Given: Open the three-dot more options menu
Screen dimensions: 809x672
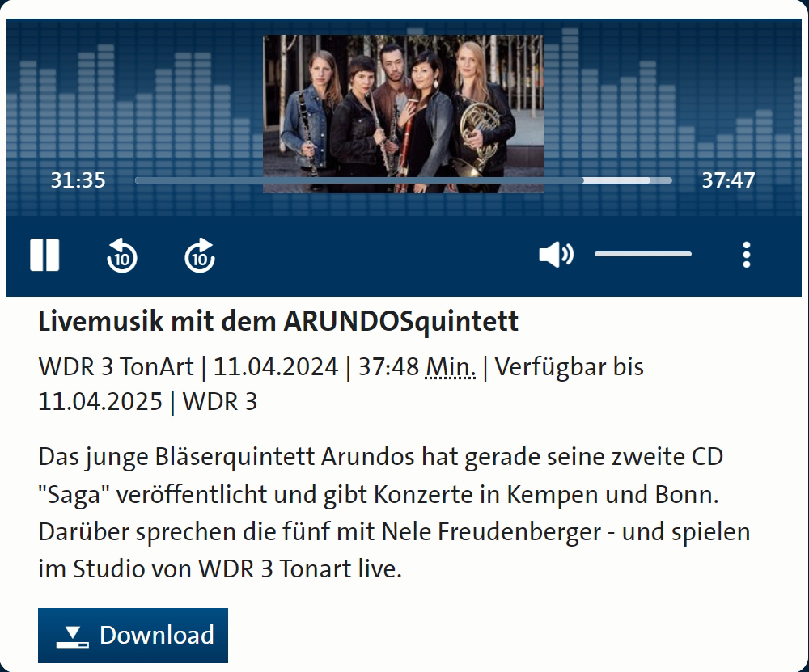Looking at the screenshot, I should pyautogui.click(x=746, y=255).
